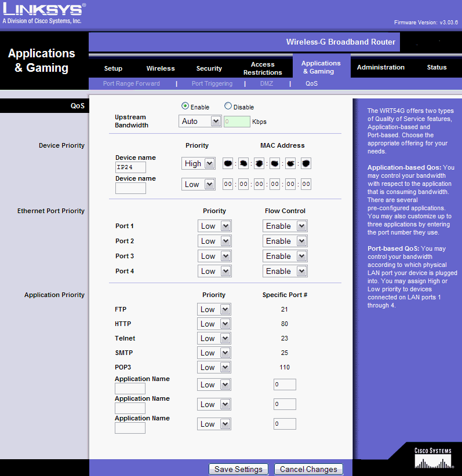
Task: Click the IP24 device name field
Action: [x=130, y=167]
